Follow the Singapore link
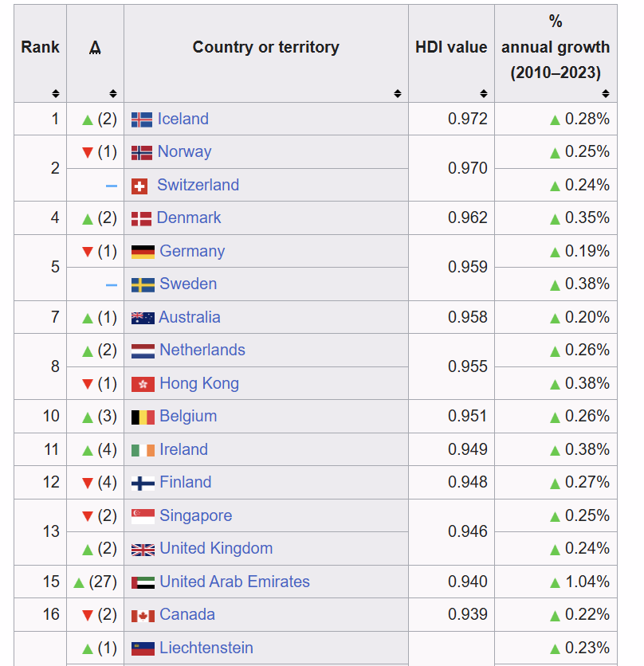The image size is (644, 666). tap(196, 516)
